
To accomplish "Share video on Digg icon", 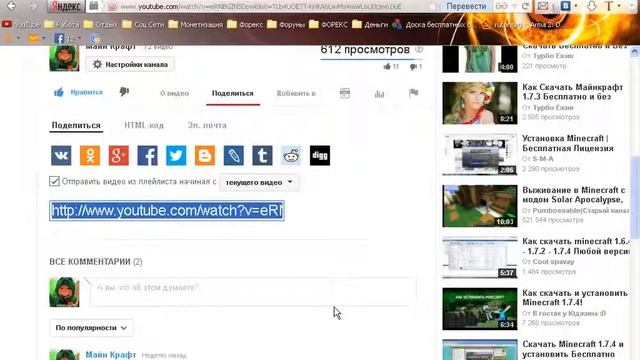I will click(x=320, y=156).
